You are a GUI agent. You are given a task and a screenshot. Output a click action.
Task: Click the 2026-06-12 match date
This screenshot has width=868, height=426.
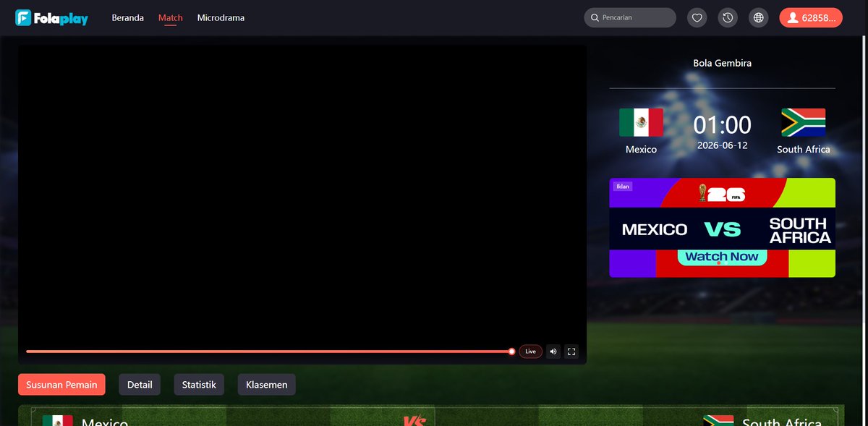(722, 145)
